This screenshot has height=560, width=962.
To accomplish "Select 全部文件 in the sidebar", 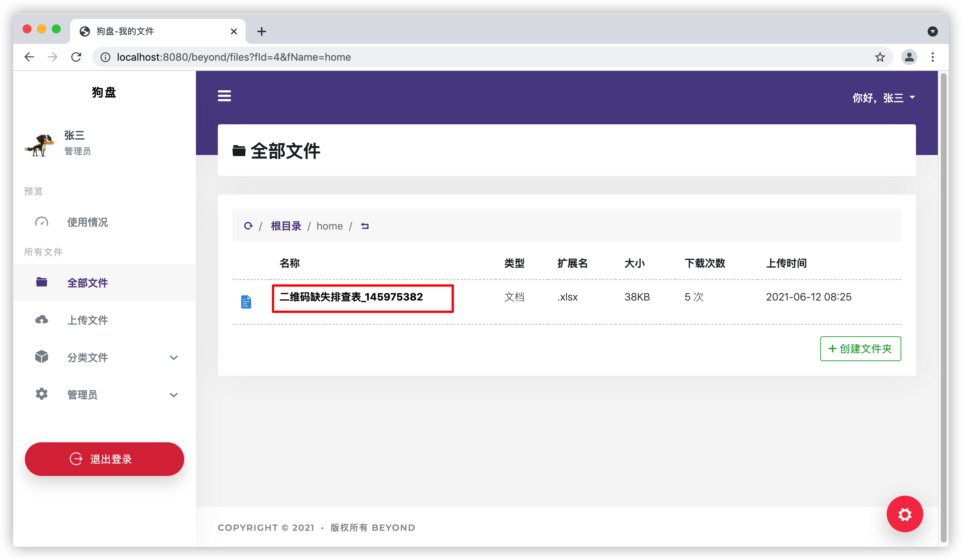I will click(x=87, y=283).
